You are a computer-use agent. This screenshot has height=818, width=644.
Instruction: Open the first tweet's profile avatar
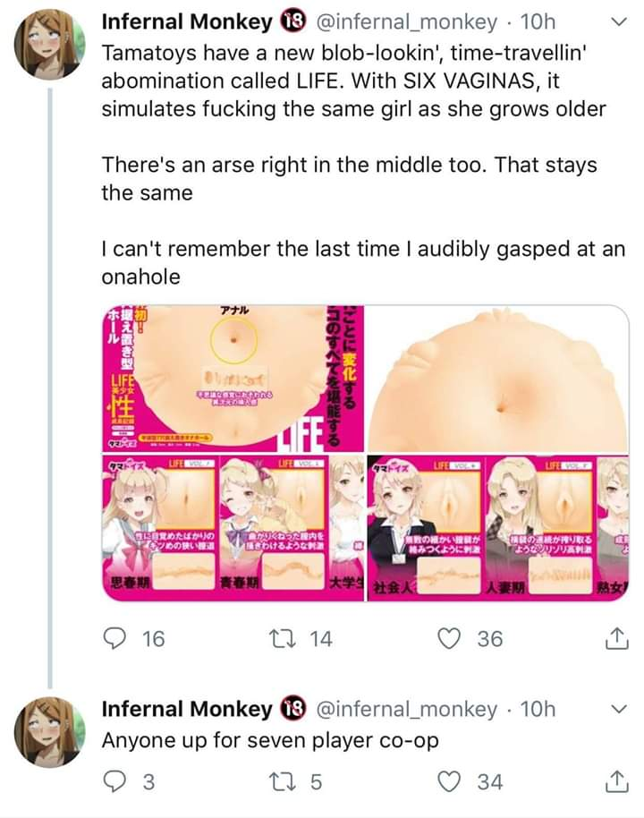point(48,45)
